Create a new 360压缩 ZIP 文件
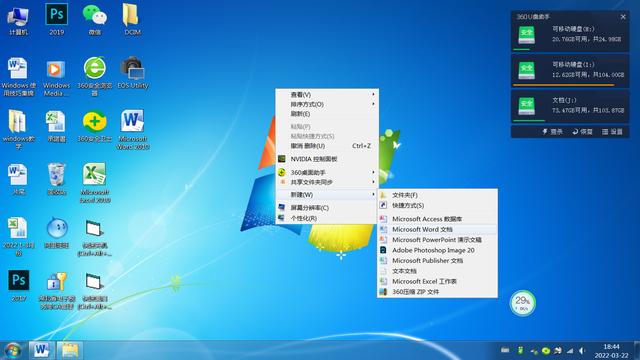 [x=437, y=292]
